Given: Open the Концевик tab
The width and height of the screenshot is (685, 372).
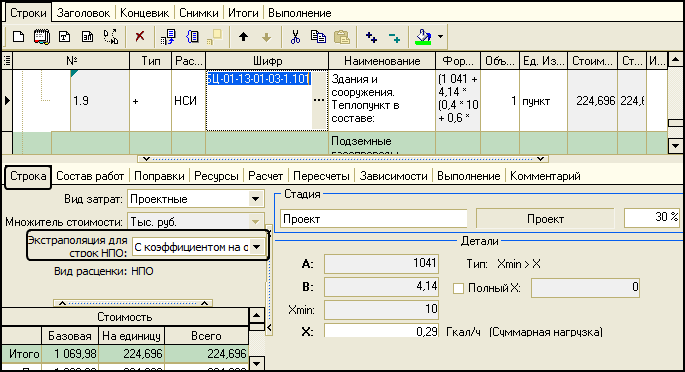Looking at the screenshot, I should tap(144, 13).
